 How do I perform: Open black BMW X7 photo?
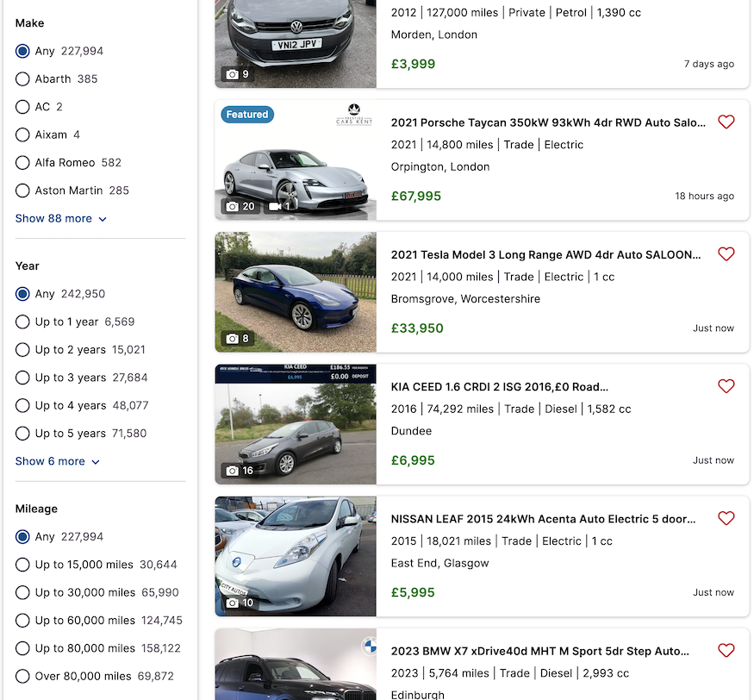tap(296, 664)
